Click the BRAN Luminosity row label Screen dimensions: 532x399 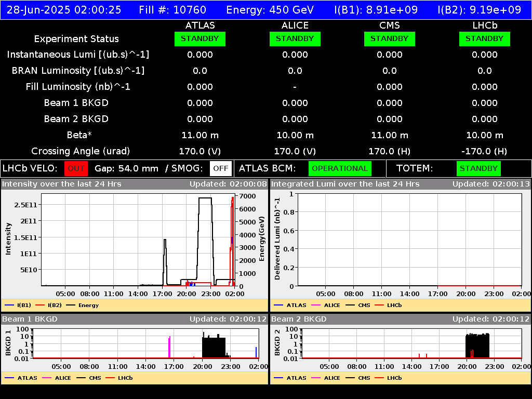78,71
